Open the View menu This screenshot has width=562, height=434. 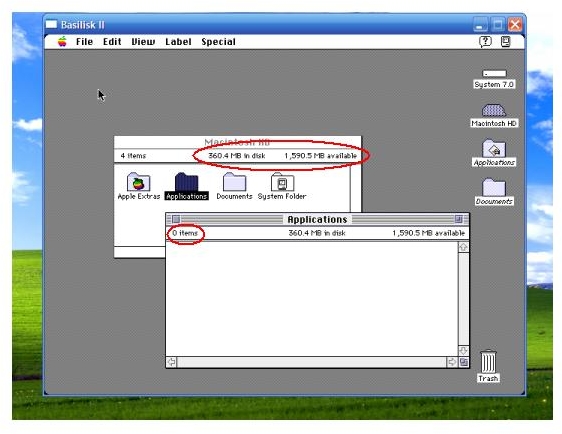pyautogui.click(x=143, y=42)
